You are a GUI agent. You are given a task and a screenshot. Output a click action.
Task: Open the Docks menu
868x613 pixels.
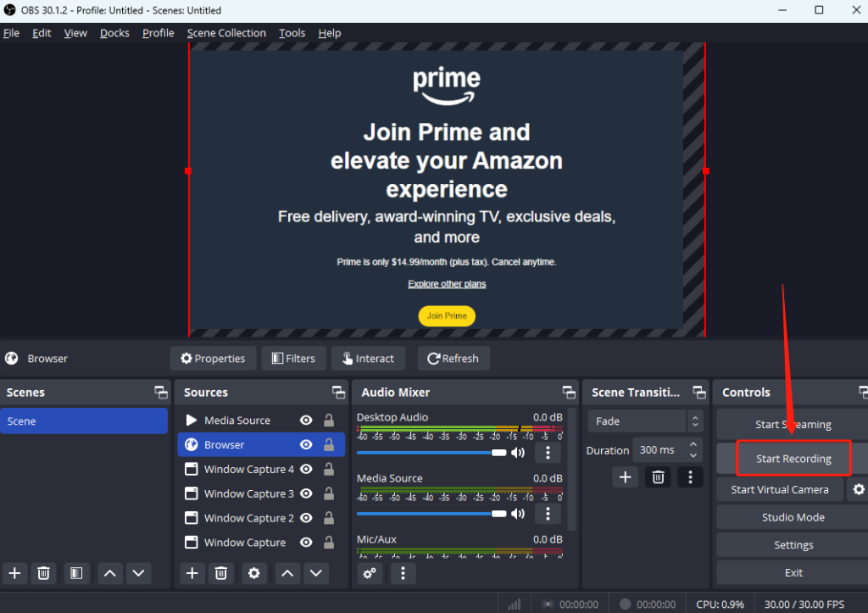(114, 33)
